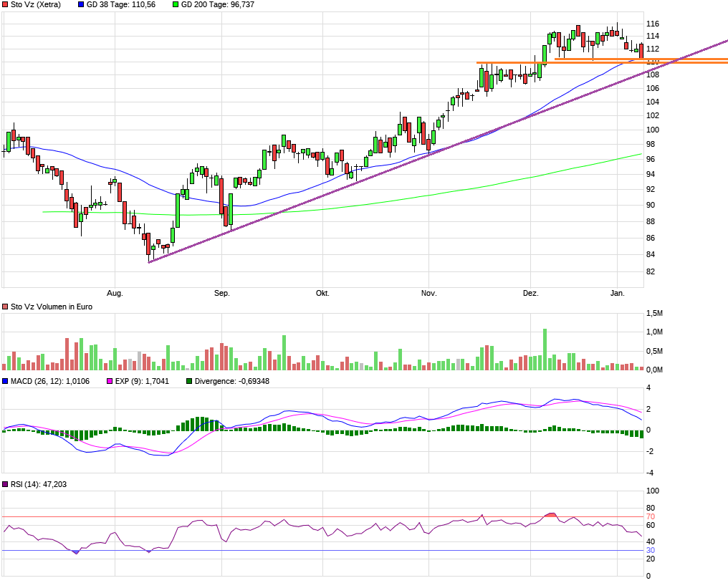Image resolution: width=728 pixels, height=583 pixels.
Task: Select the Dez. label on the time axis
Action: (x=530, y=294)
